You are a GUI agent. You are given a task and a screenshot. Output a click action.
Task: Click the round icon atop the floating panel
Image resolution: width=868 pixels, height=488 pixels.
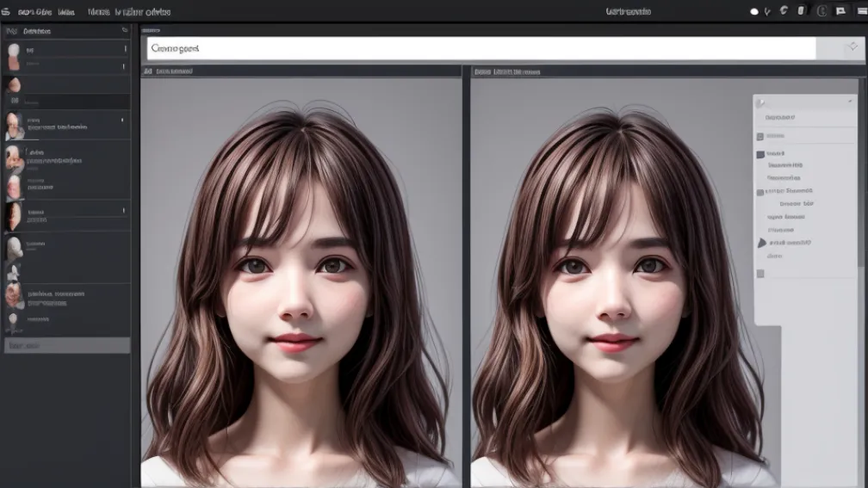tap(760, 103)
